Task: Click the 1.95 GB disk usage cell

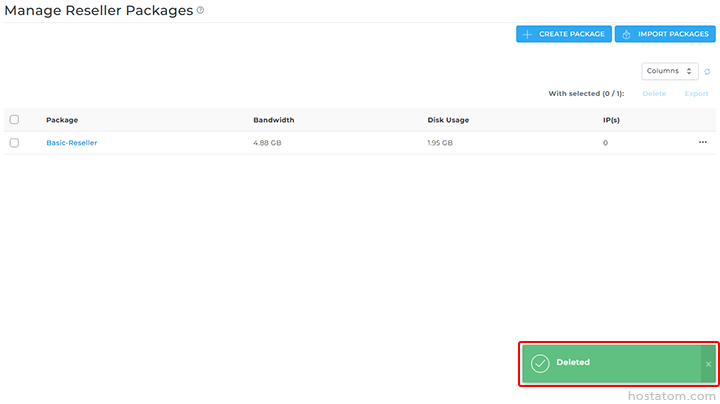Action: [x=440, y=143]
